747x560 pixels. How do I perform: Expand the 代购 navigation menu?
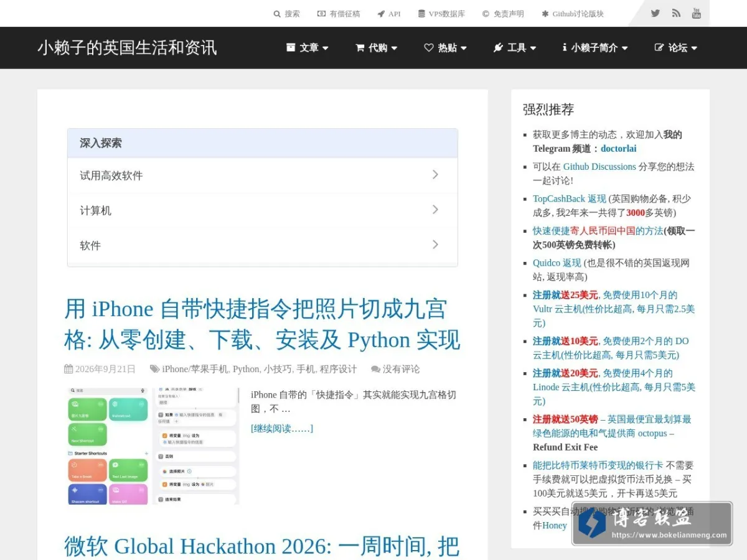tap(377, 48)
